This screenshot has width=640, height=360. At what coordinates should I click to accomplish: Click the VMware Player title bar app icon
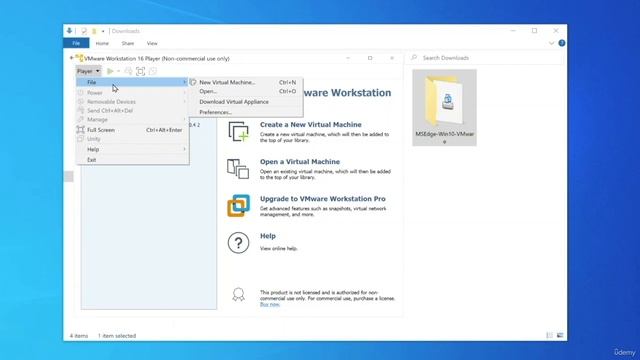point(80,58)
